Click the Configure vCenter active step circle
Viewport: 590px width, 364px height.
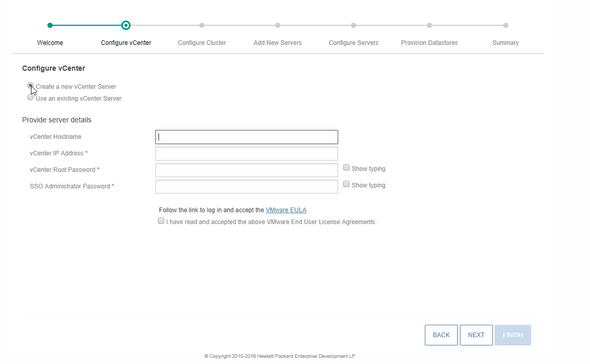click(x=126, y=25)
